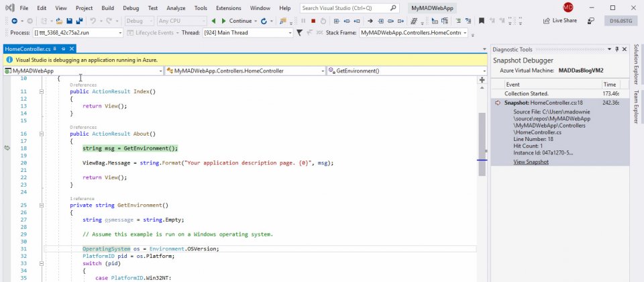
Task: Click the green Step Backward arrow
Action: point(213,21)
